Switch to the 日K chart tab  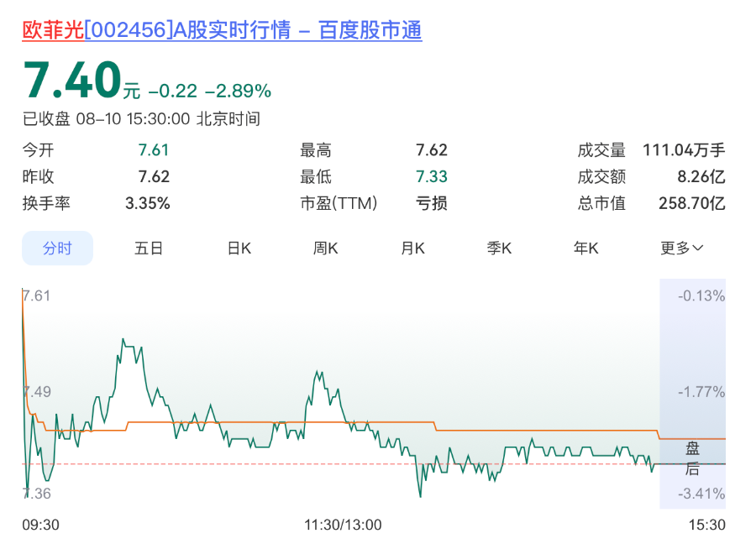[x=239, y=248]
